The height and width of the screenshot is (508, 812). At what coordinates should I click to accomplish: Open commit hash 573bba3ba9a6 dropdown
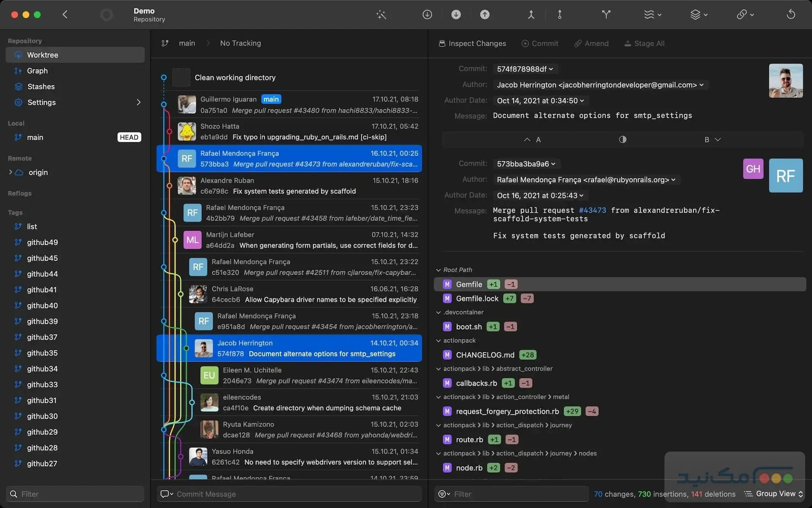coord(526,164)
